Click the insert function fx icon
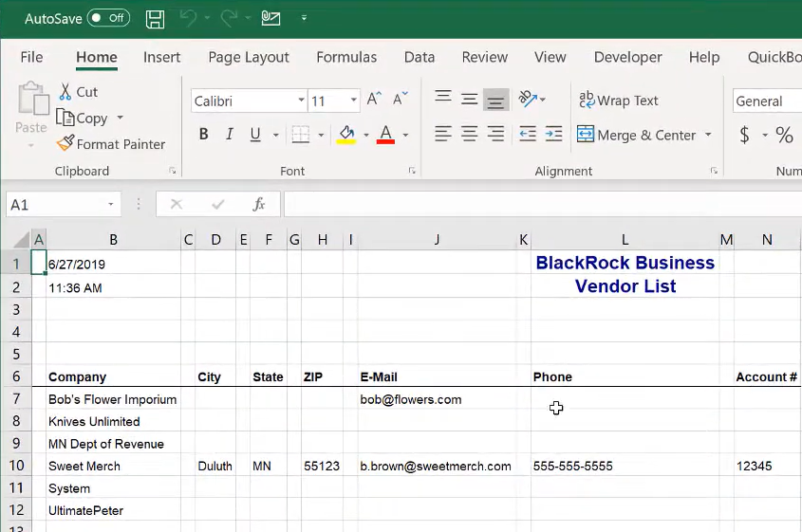This screenshot has height=532, width=802. click(x=259, y=205)
